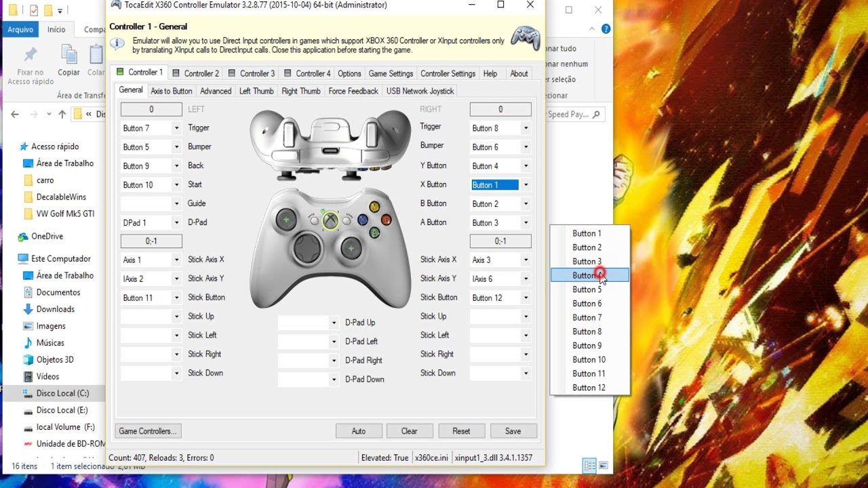Click the back arrow in File Explorer
Viewport: 868px width, 488px height.
point(15,115)
